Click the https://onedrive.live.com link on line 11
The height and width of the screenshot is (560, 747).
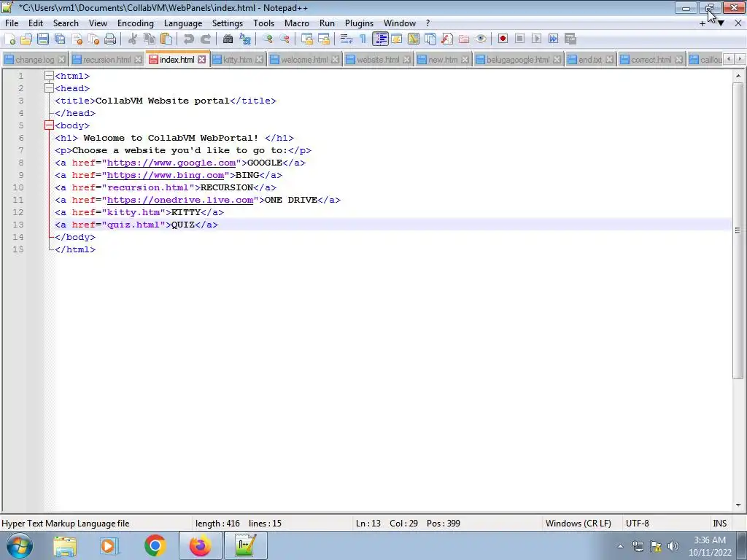tap(180, 200)
